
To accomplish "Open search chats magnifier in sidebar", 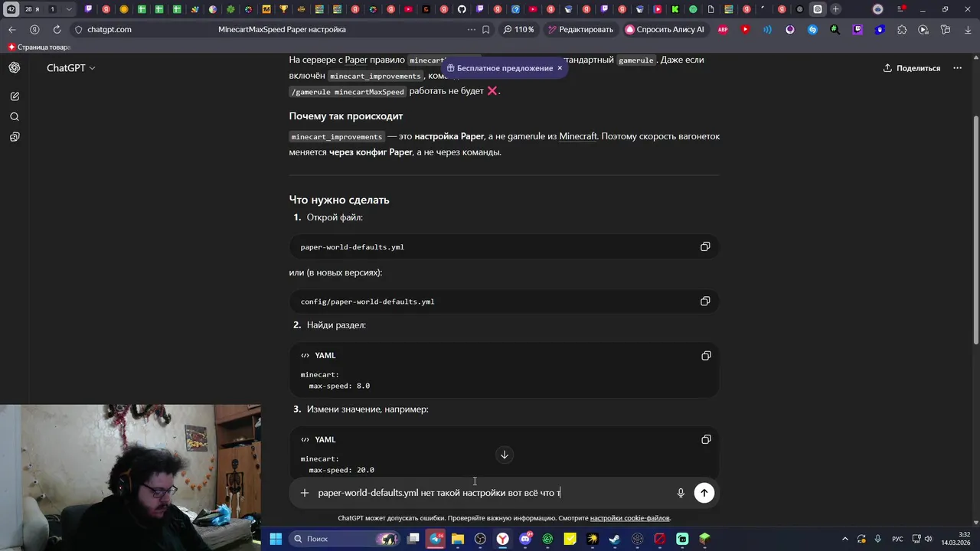I will [x=15, y=117].
